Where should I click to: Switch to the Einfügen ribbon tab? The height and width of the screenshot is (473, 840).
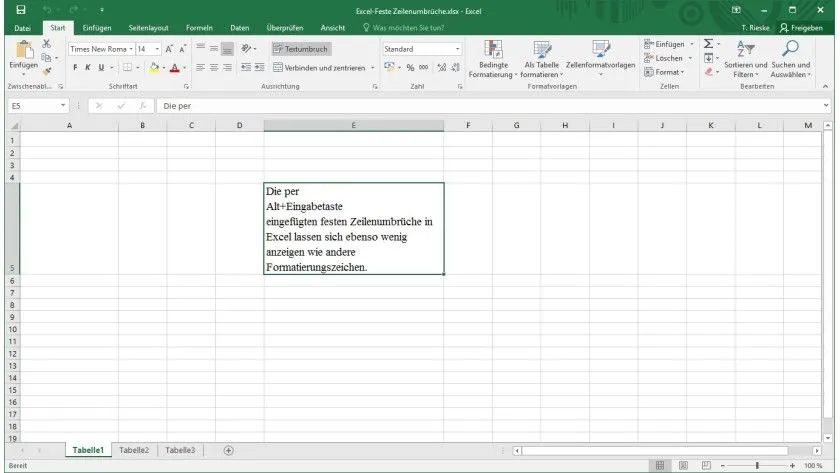coord(97,28)
